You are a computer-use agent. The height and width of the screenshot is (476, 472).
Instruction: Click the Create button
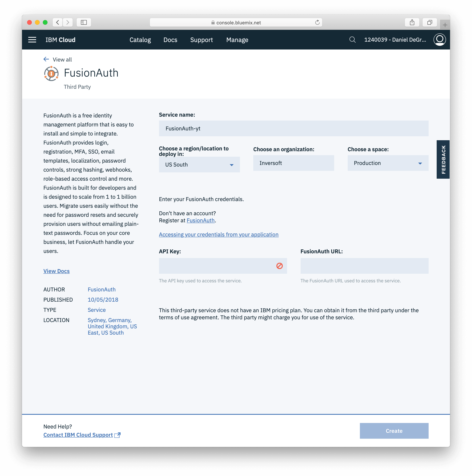394,431
